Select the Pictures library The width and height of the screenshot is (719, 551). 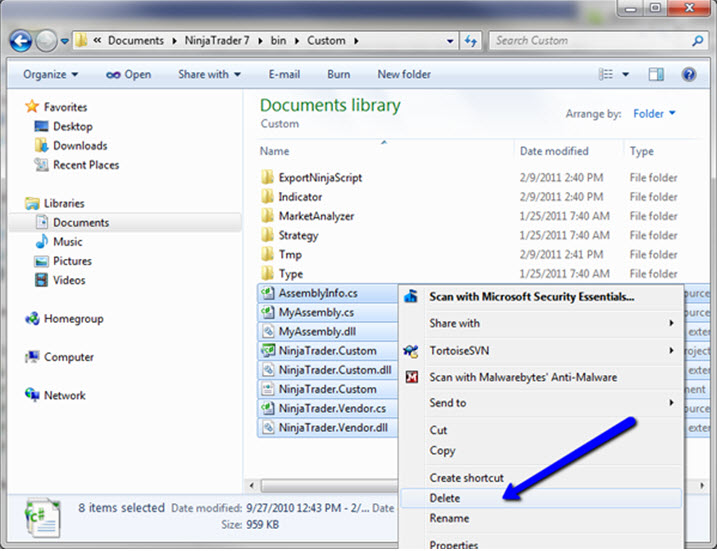point(72,261)
